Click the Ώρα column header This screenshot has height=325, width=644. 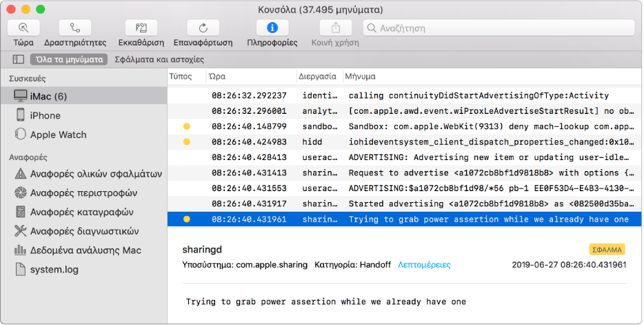click(x=217, y=77)
